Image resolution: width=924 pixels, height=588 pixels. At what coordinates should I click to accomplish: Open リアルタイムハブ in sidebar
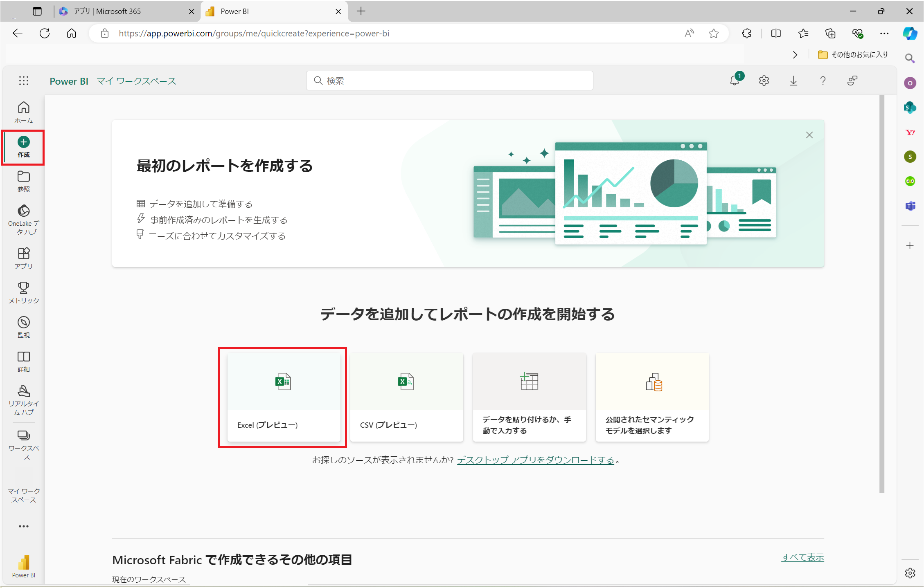(x=23, y=399)
